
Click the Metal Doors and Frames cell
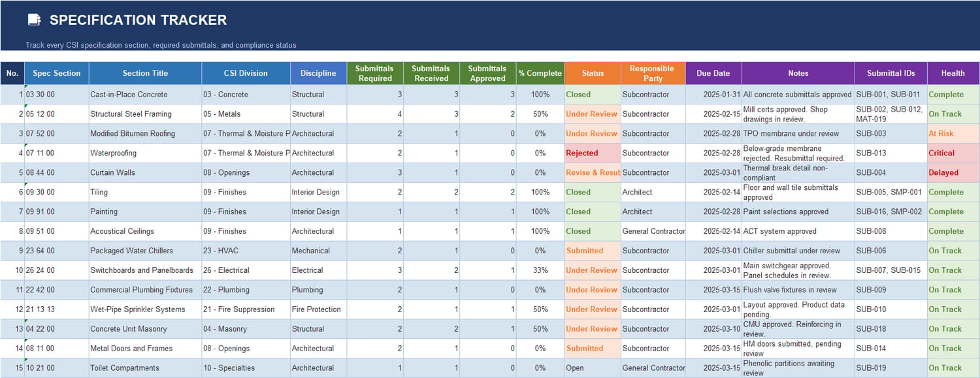tap(145, 349)
